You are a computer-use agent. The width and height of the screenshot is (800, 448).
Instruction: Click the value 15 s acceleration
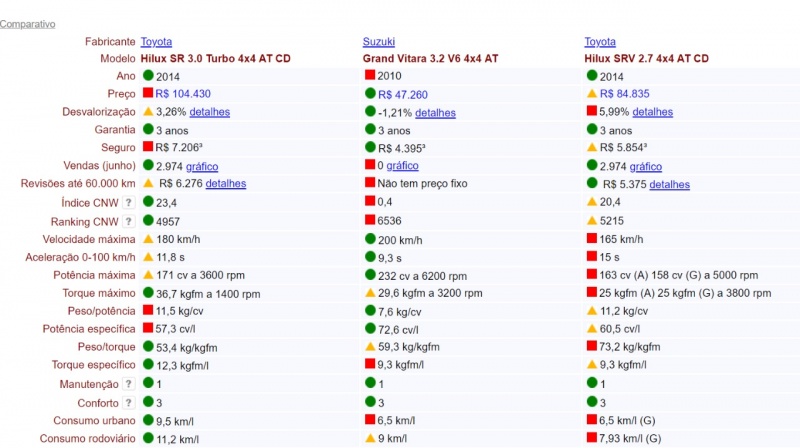[x=609, y=257]
